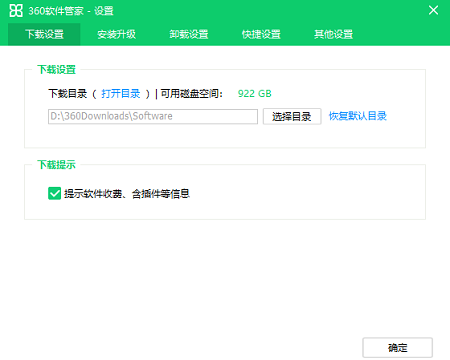Open the 安装升级 tab
This screenshot has height=360, width=450.
click(x=116, y=34)
